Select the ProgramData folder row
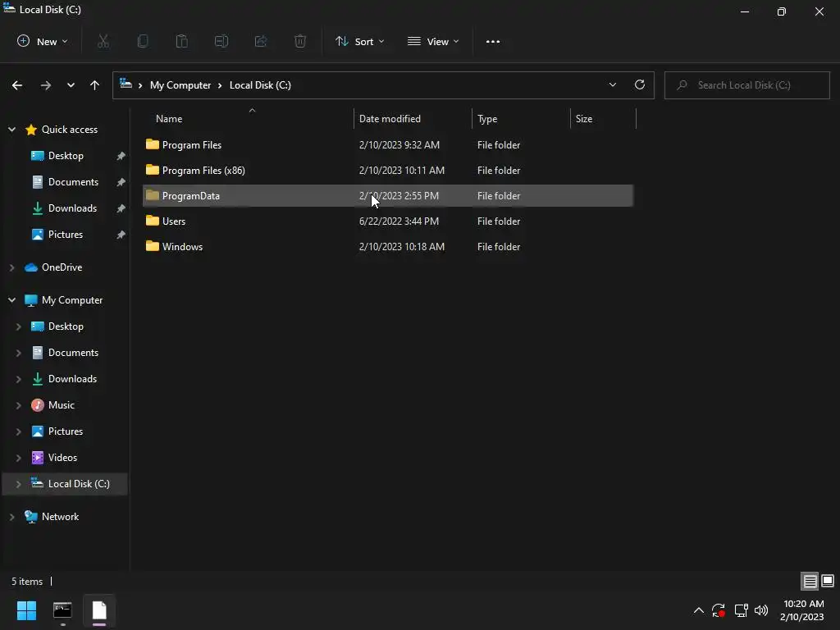 388,195
